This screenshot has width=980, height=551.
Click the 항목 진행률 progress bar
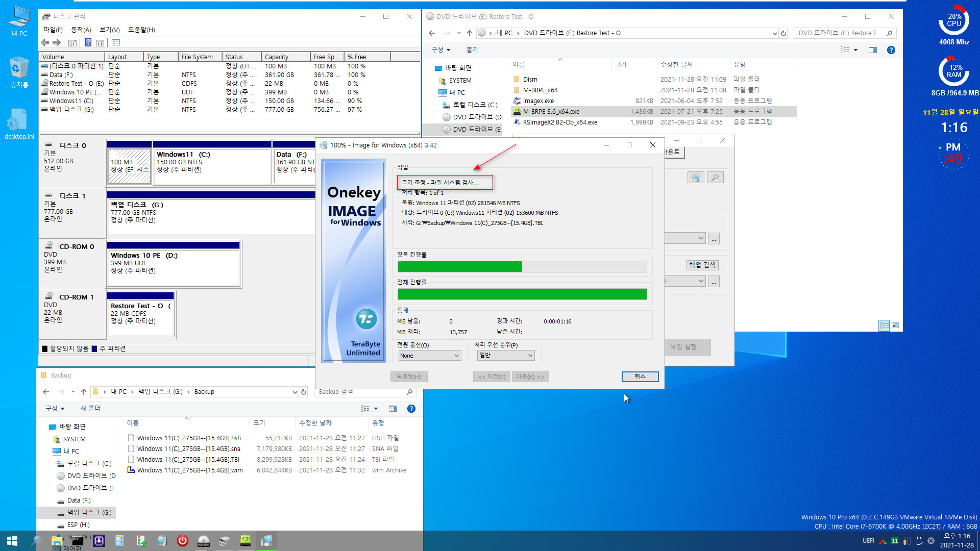click(522, 266)
